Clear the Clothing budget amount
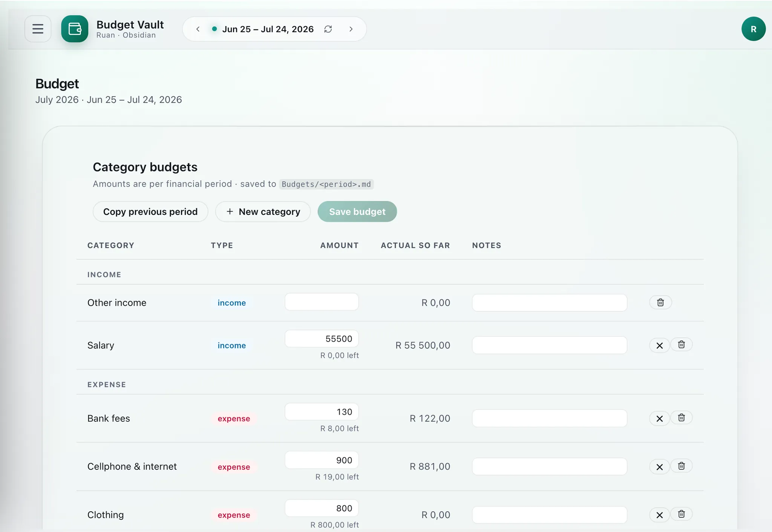The width and height of the screenshot is (772, 532). coord(659,515)
